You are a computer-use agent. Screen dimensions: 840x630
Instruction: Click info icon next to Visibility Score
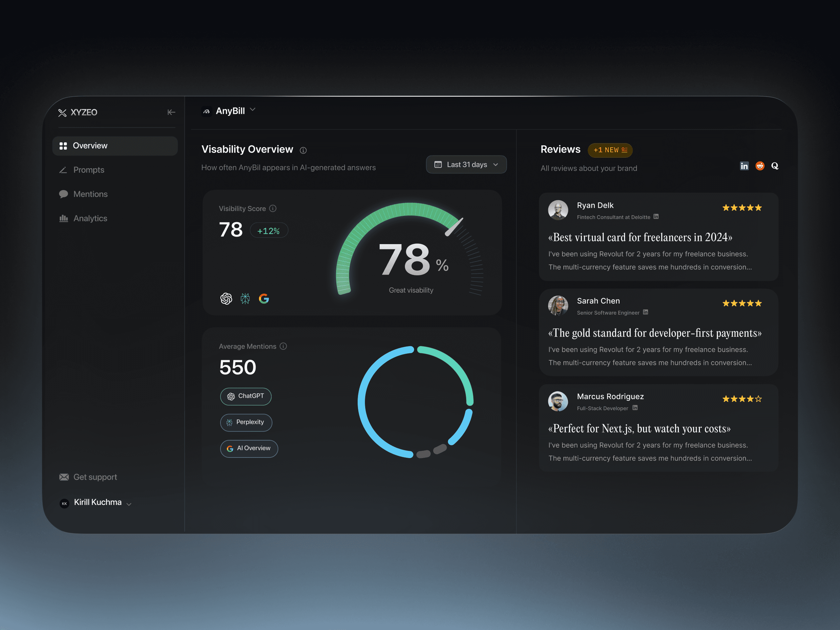273,208
